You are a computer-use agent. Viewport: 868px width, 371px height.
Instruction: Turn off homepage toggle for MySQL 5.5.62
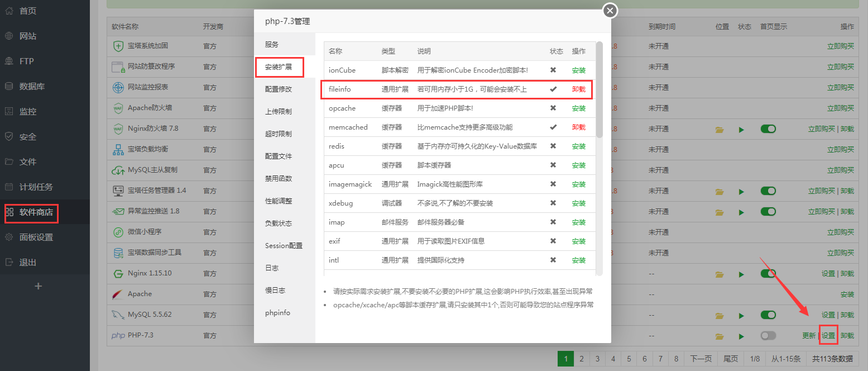click(768, 315)
